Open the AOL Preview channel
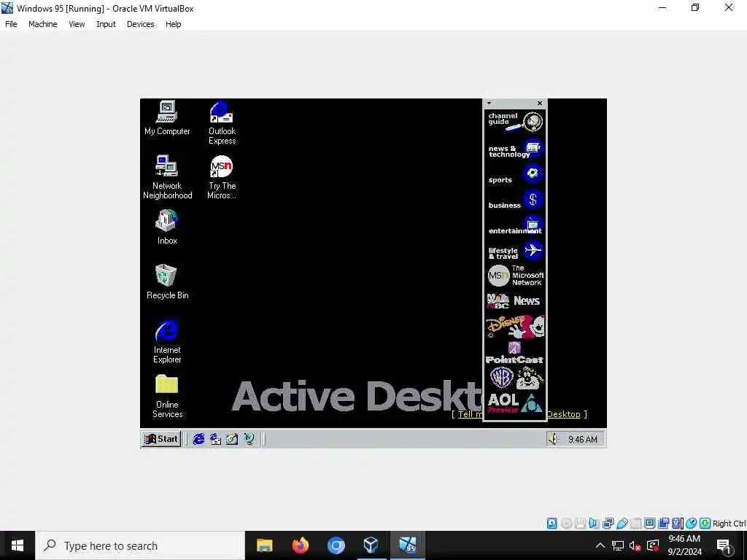 pyautogui.click(x=515, y=403)
